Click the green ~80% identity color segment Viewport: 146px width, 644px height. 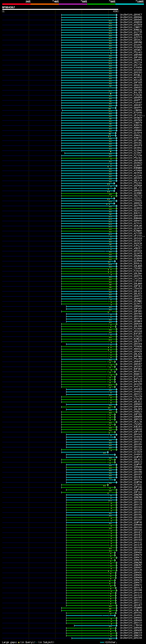tap(101, 4)
